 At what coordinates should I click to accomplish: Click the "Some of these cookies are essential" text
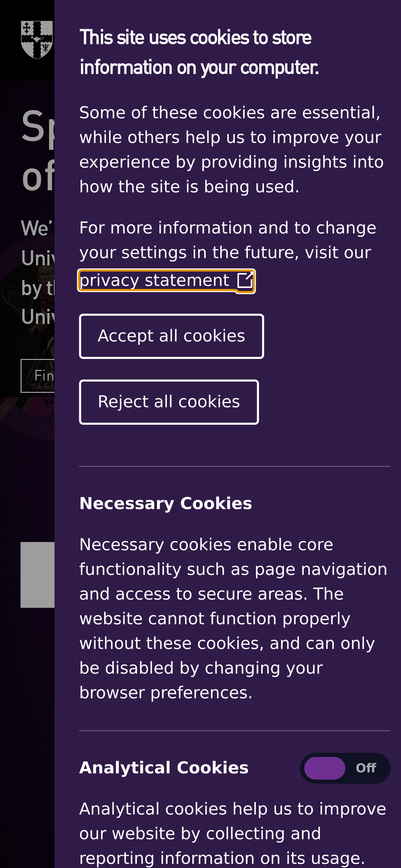pos(231,150)
